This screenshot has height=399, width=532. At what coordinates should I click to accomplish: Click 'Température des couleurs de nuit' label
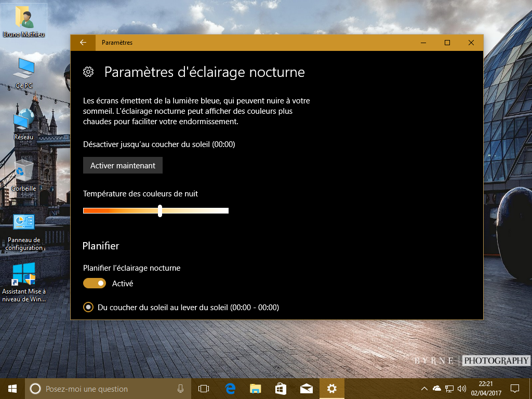tap(140, 194)
